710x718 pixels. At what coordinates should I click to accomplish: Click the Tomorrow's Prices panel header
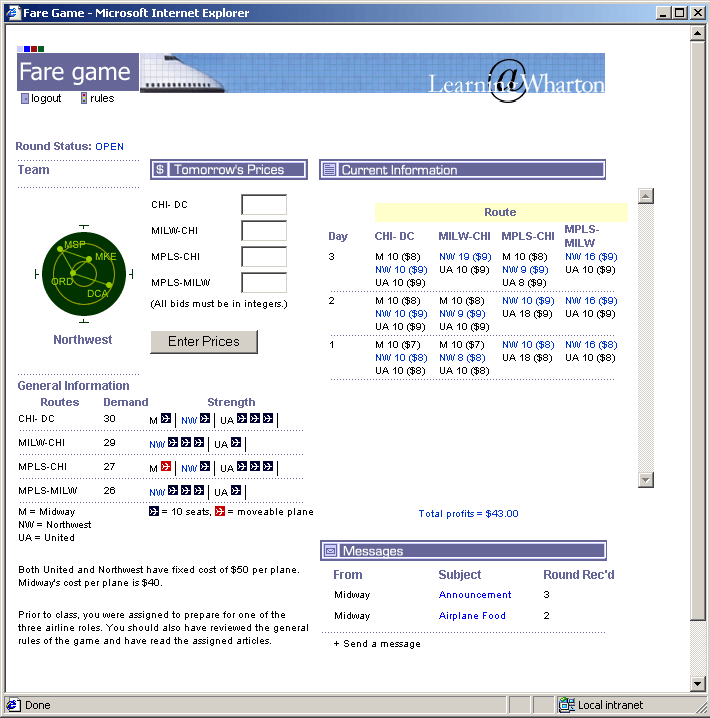point(229,169)
